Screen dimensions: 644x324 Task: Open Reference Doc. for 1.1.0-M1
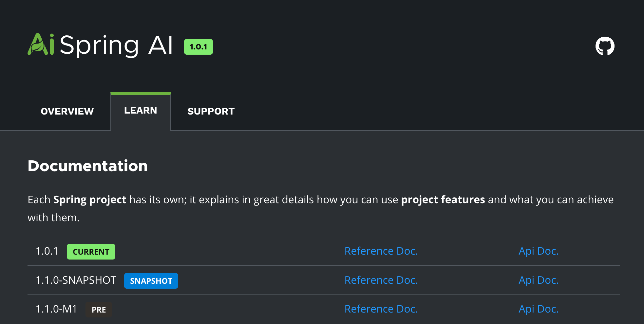381,309
